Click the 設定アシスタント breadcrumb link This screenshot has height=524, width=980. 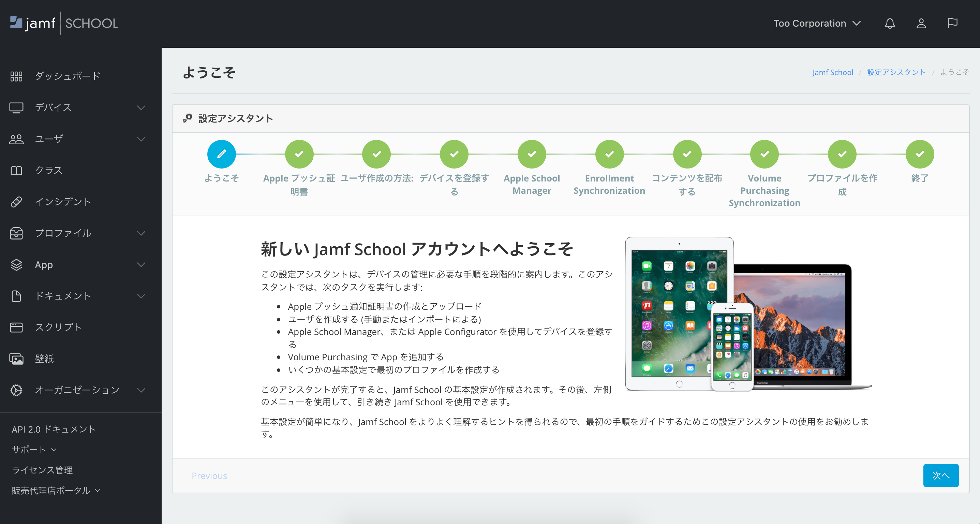point(896,72)
